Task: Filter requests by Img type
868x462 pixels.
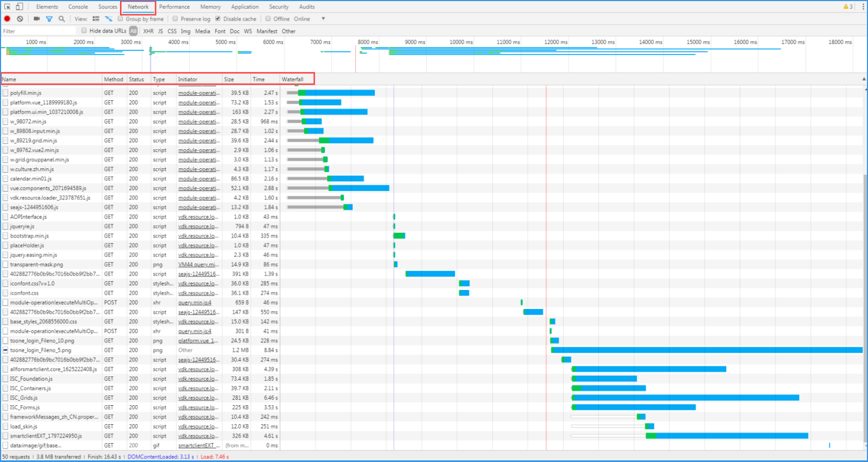Action: 185,31
